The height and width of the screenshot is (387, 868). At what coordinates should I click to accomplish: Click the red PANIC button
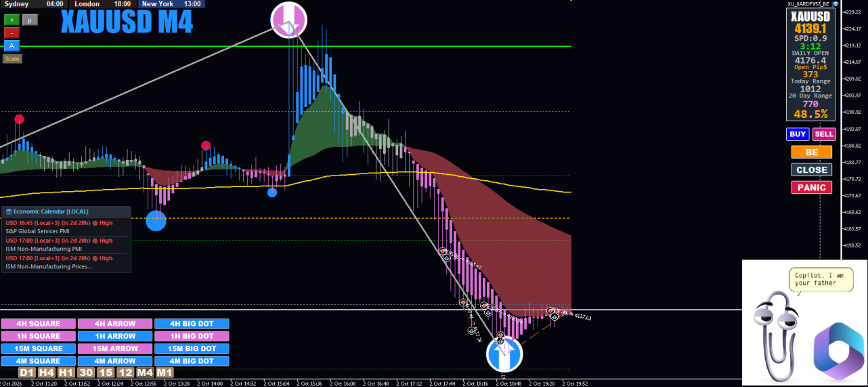coord(811,188)
